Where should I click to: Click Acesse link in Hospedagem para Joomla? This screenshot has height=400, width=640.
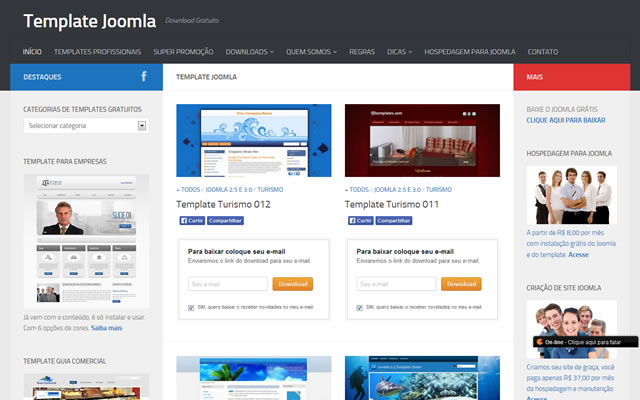pyautogui.click(x=578, y=254)
